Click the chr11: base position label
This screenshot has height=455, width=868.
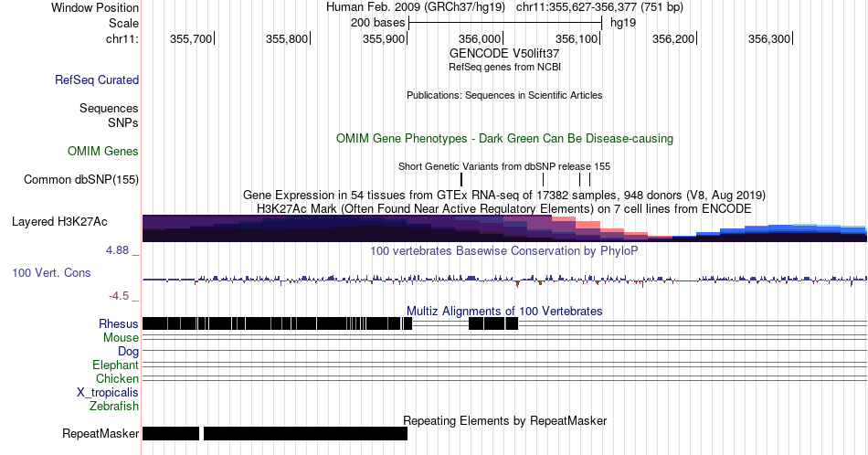pyautogui.click(x=122, y=38)
